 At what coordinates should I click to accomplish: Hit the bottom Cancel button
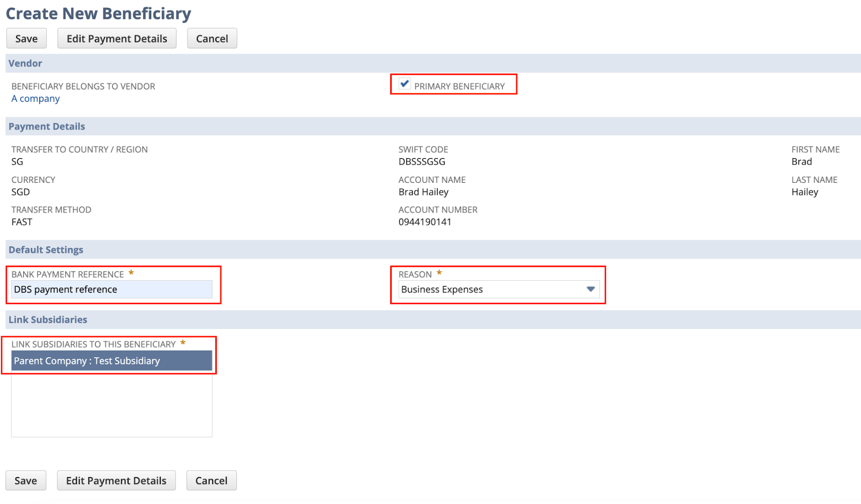coord(211,481)
